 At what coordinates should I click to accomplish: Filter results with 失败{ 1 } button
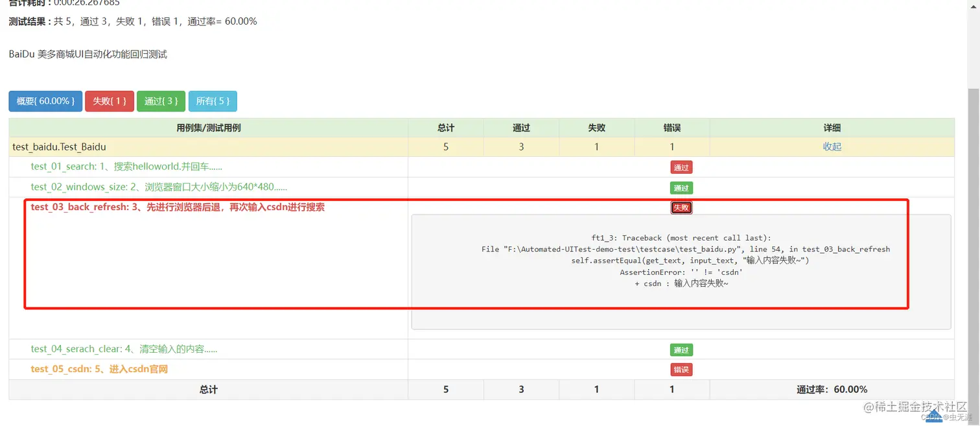click(110, 101)
